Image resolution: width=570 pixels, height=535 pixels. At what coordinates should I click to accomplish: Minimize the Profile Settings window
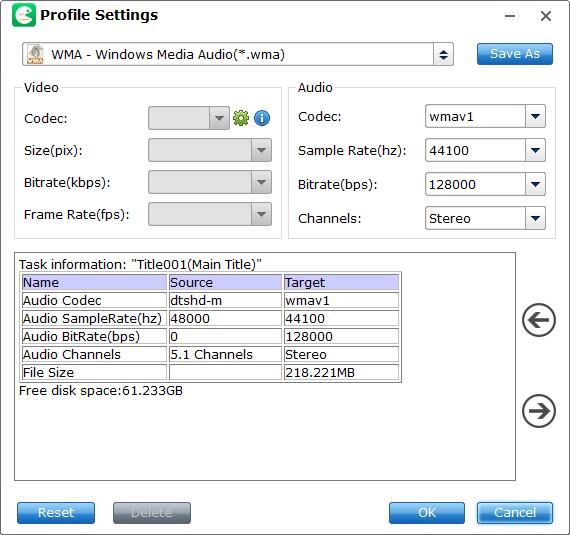pos(510,16)
